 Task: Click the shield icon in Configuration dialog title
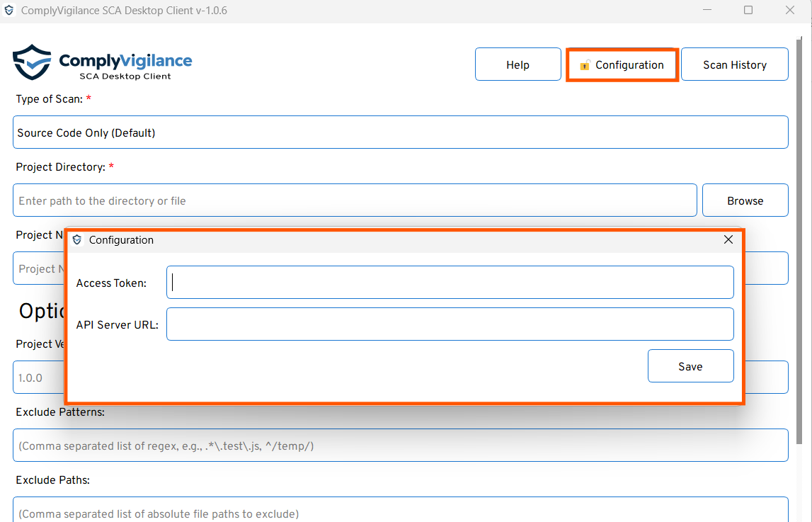(77, 240)
